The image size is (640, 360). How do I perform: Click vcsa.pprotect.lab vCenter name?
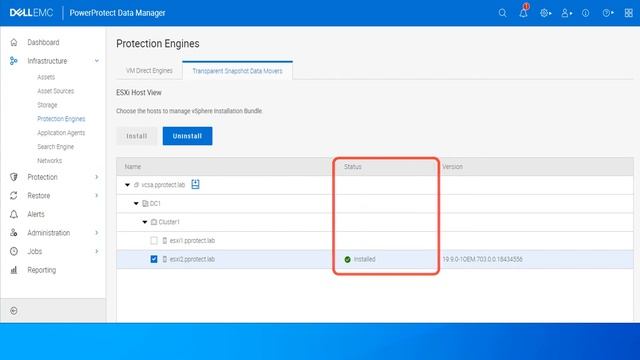[x=163, y=185]
